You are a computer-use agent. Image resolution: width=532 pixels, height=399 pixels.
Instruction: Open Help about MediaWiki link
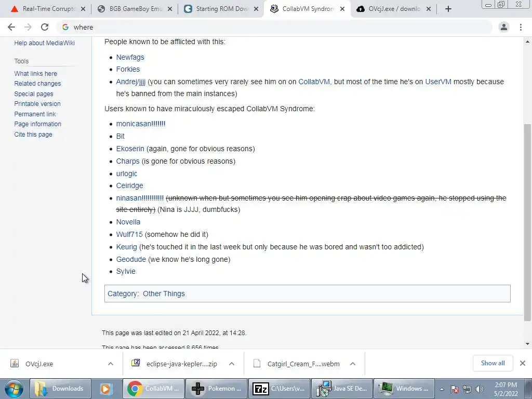(45, 43)
